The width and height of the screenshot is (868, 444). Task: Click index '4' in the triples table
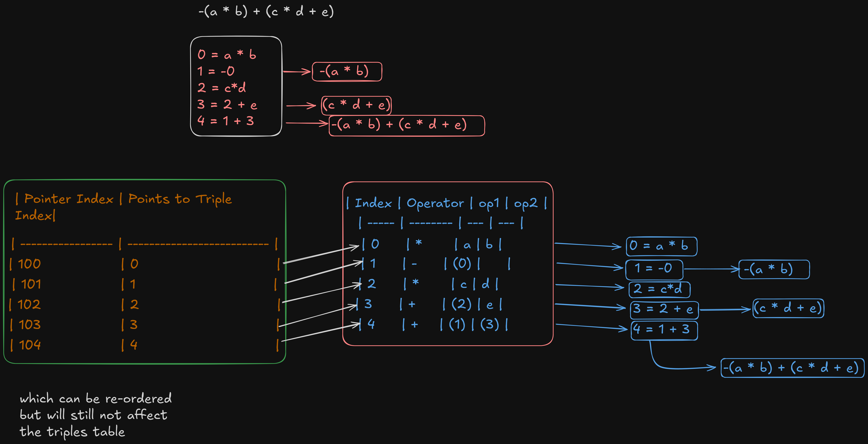(371, 324)
